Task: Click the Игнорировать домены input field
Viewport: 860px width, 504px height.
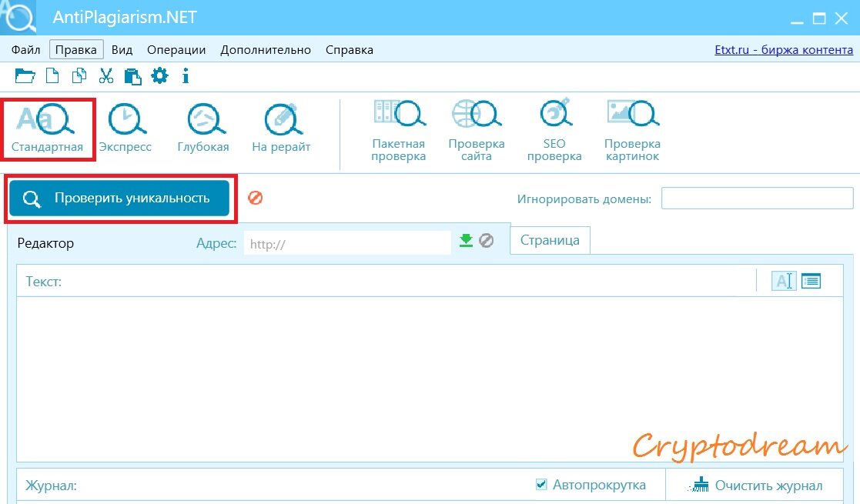Action: [x=758, y=199]
